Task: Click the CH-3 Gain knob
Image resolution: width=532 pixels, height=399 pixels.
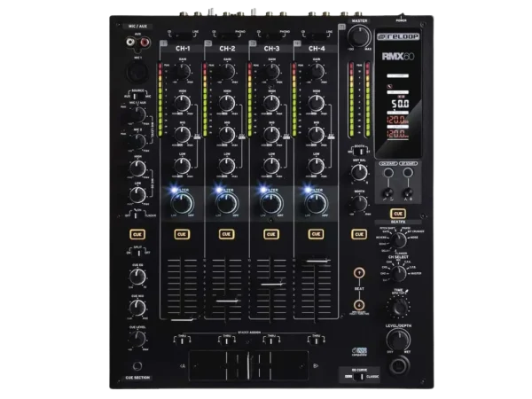Action: pos(272,71)
